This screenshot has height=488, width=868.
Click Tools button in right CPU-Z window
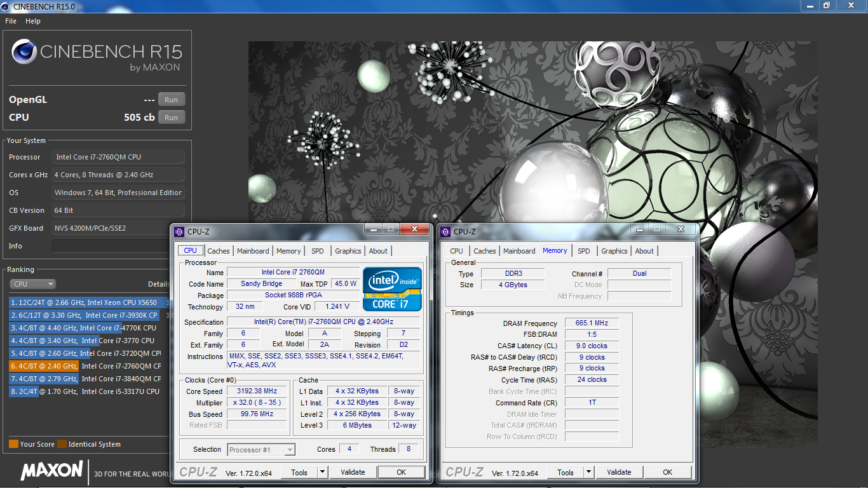click(x=566, y=472)
